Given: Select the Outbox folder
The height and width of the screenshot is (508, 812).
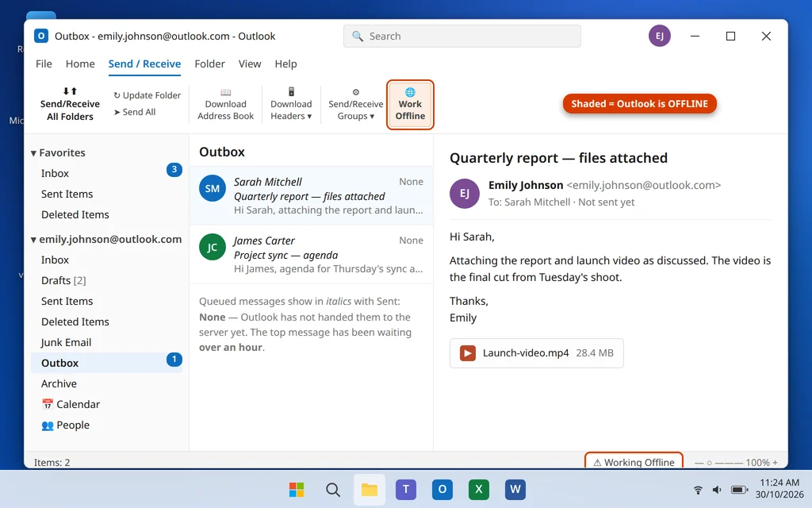Looking at the screenshot, I should tap(107, 363).
